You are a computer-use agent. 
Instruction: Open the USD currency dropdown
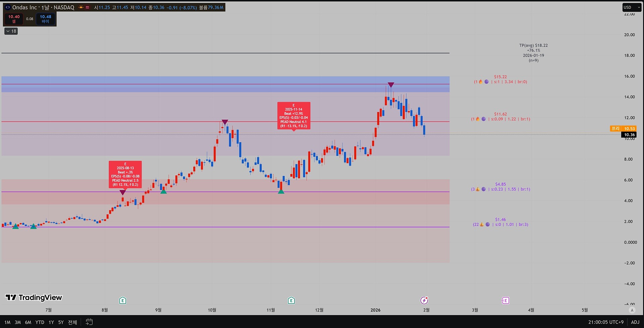pyautogui.click(x=632, y=7)
